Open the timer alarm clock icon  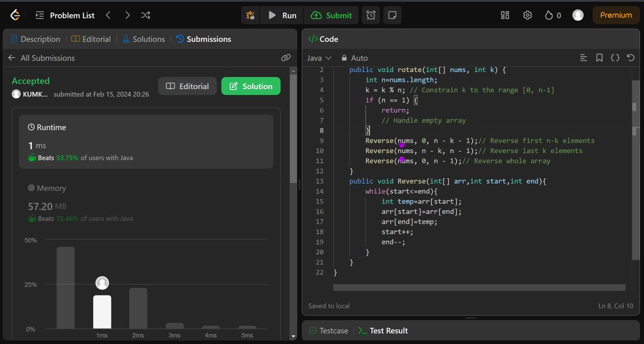[371, 16]
